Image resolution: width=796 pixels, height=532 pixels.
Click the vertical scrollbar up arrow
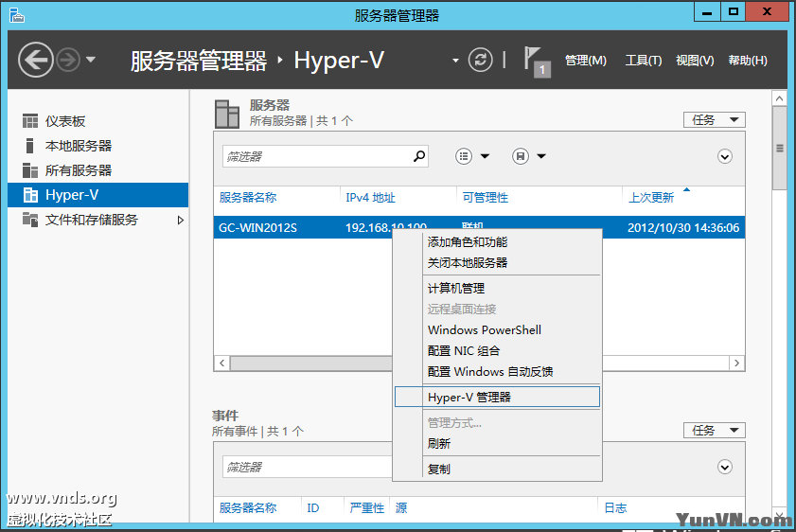coord(779,98)
